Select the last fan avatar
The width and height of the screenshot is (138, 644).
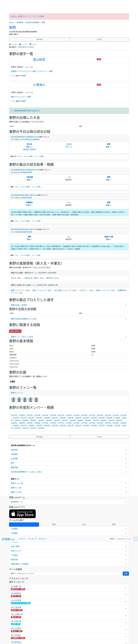[36, 399]
